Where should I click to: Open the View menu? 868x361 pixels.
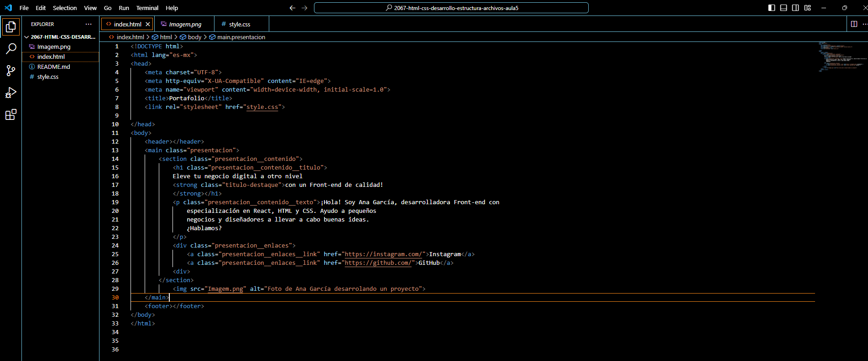tap(90, 8)
